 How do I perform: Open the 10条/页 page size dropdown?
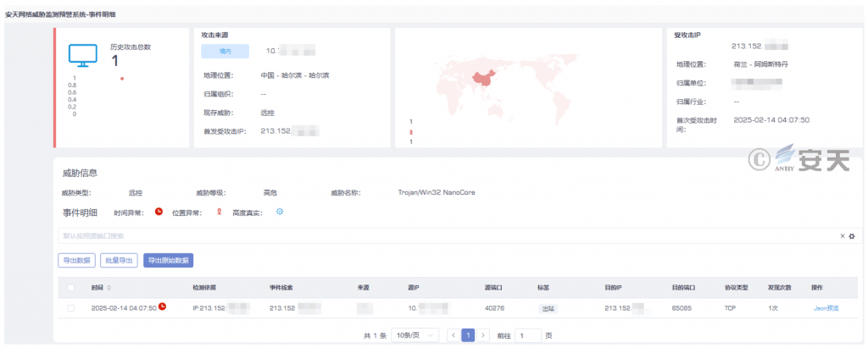[x=417, y=335]
